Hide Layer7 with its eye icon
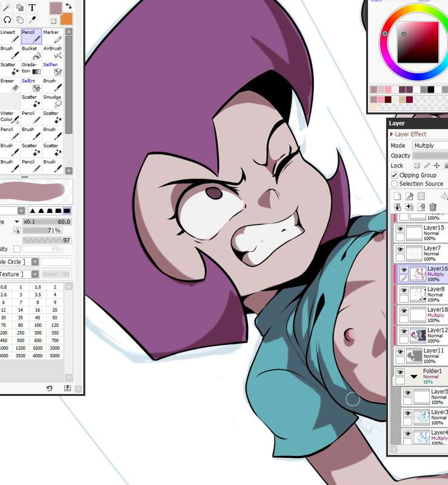448x485 pixels. (400, 249)
